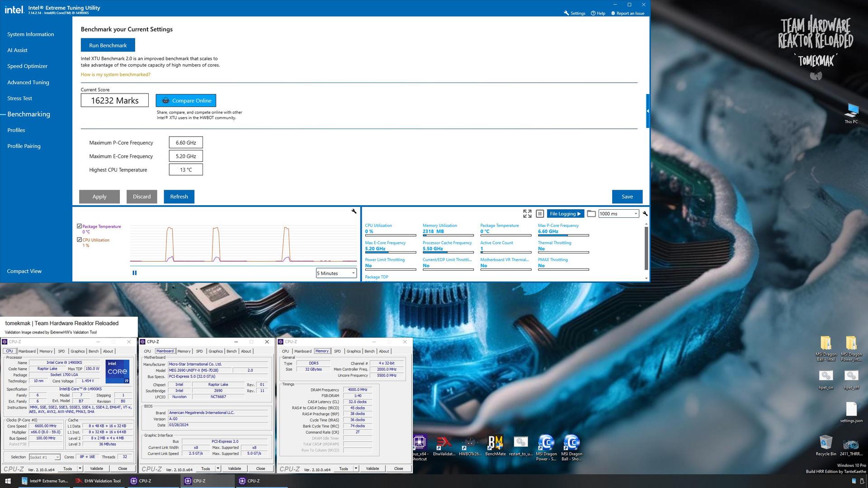Launch the hpet_on script icon
The height and width of the screenshot is (488, 868).
826,380
